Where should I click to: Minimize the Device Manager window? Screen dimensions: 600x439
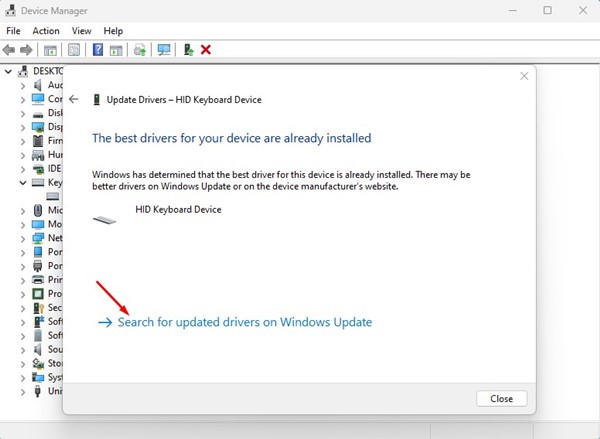click(513, 10)
